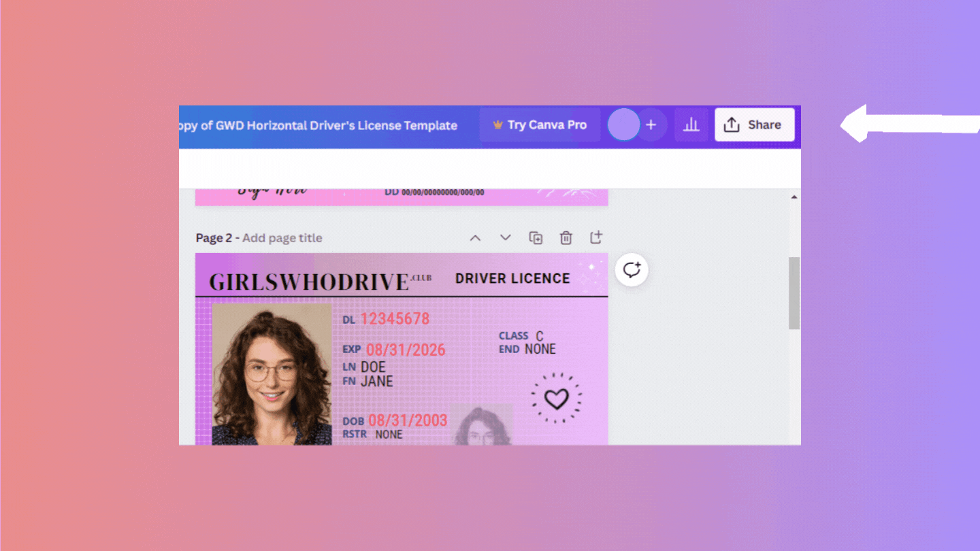The width and height of the screenshot is (980, 551).
Task: Select the large portrait photo
Action: (x=272, y=374)
